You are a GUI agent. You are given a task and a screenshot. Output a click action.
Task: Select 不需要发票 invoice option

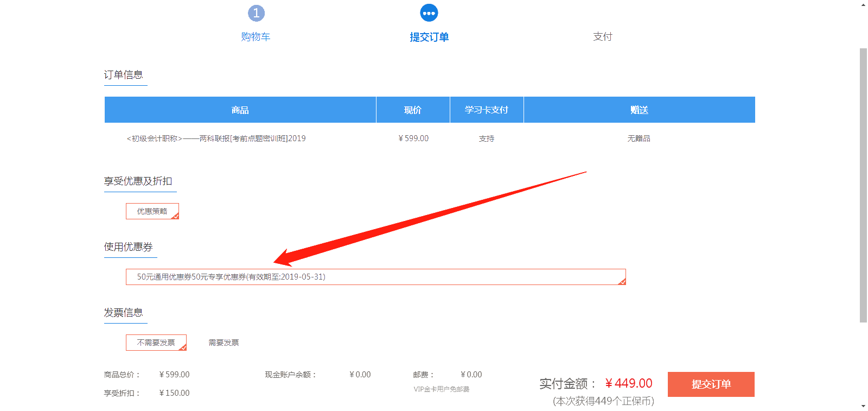point(156,343)
